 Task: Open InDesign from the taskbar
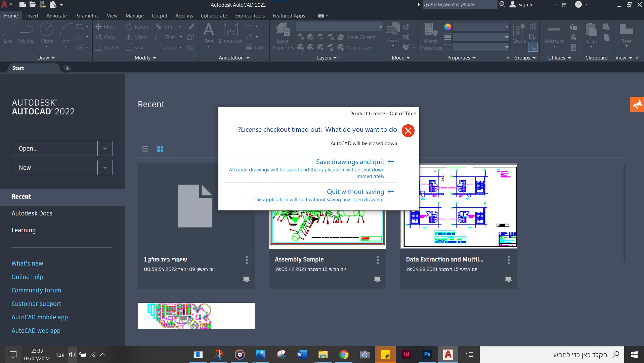click(406, 354)
